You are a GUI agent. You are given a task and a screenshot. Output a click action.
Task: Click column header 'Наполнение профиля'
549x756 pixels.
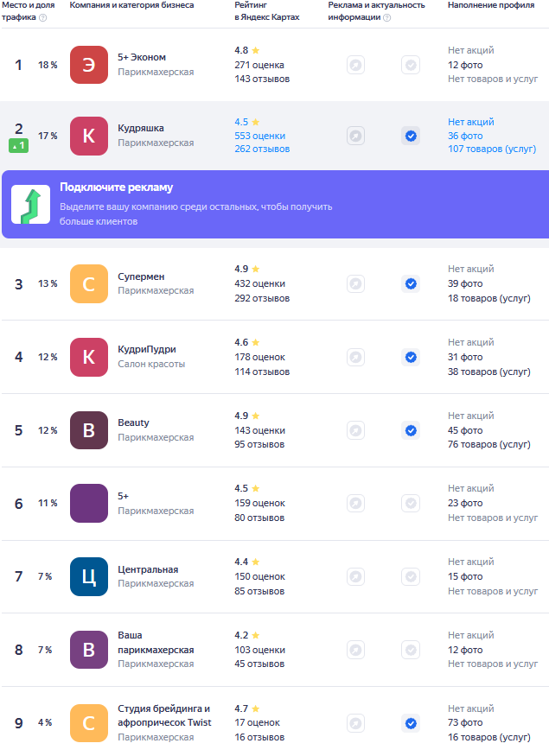pyautogui.click(x=491, y=5)
